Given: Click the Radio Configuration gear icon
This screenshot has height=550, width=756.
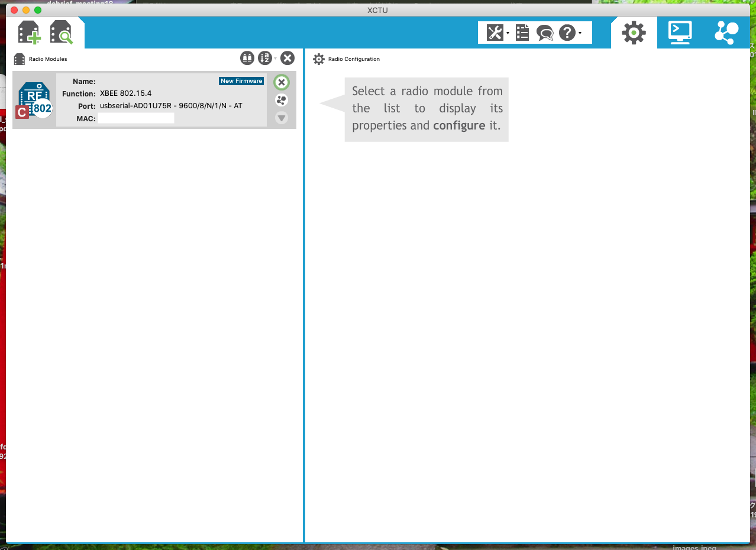Looking at the screenshot, I should point(319,59).
